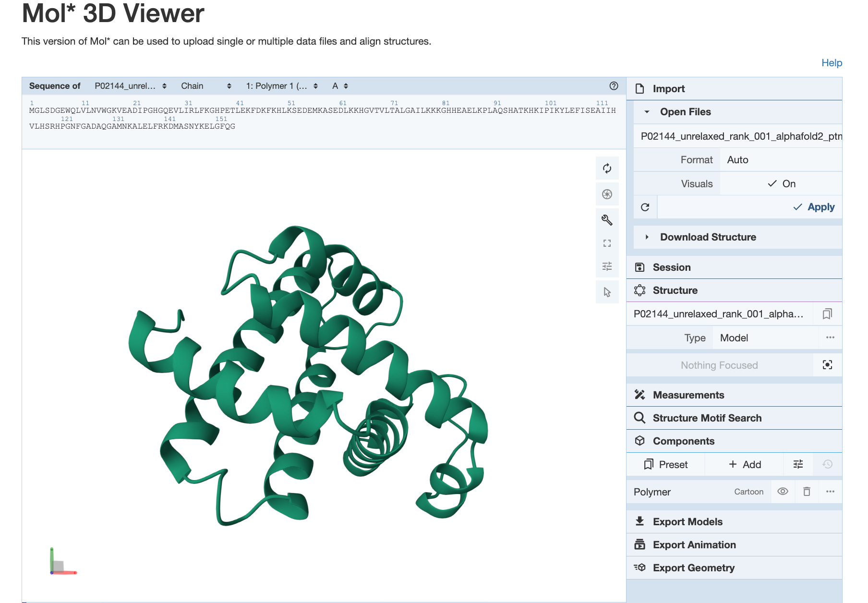The height and width of the screenshot is (603, 868).
Task: Click the focus target icon by Nothing Focused
Action: coord(827,365)
